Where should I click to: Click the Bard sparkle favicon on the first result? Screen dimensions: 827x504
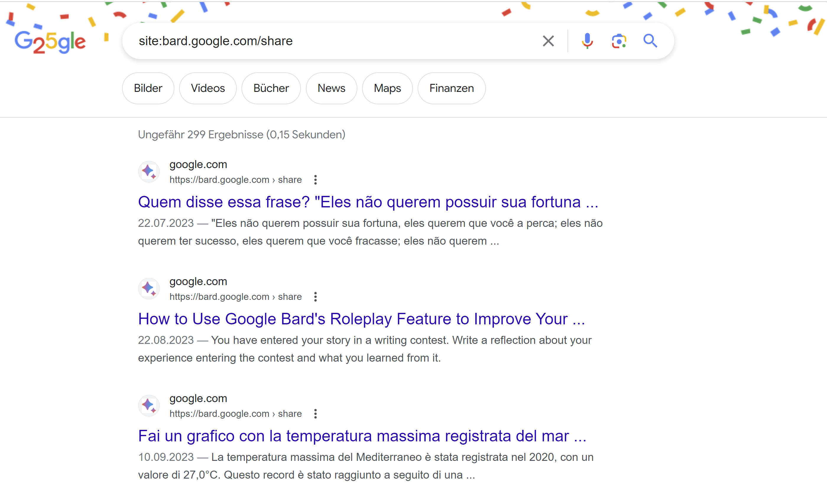pyautogui.click(x=149, y=171)
